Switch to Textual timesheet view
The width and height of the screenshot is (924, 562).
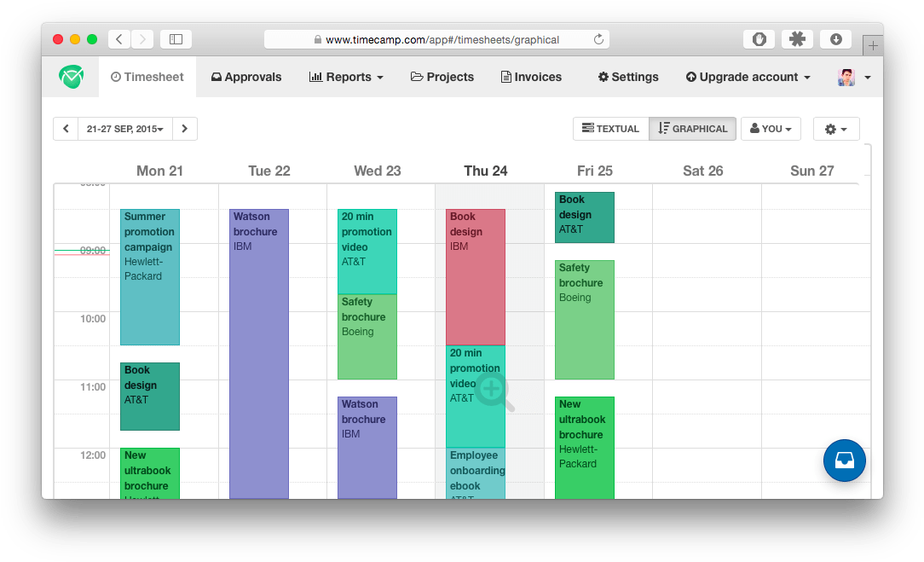pos(610,129)
